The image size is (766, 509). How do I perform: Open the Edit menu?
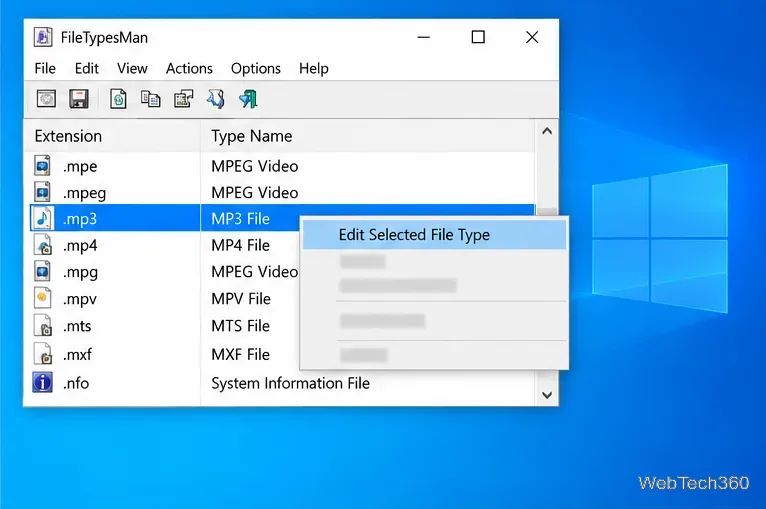pyautogui.click(x=86, y=68)
